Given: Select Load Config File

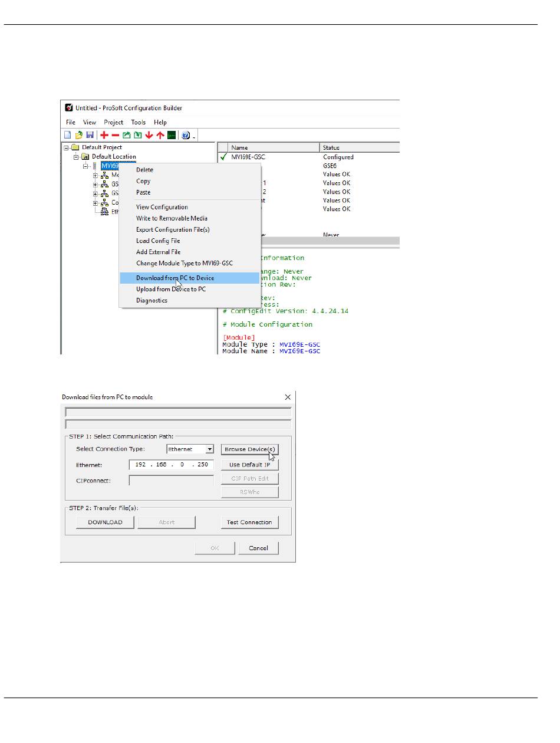Looking at the screenshot, I should point(190,241).
